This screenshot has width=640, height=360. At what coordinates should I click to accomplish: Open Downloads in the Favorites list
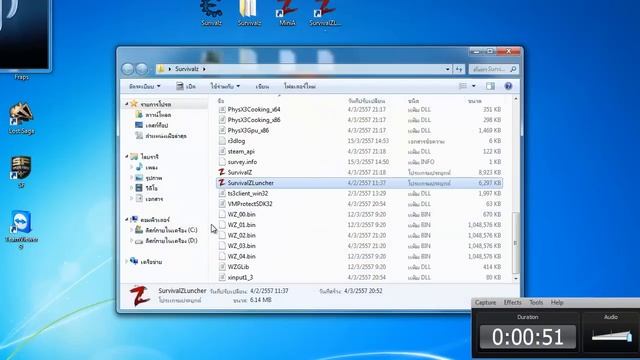pyautogui.click(x=153, y=115)
